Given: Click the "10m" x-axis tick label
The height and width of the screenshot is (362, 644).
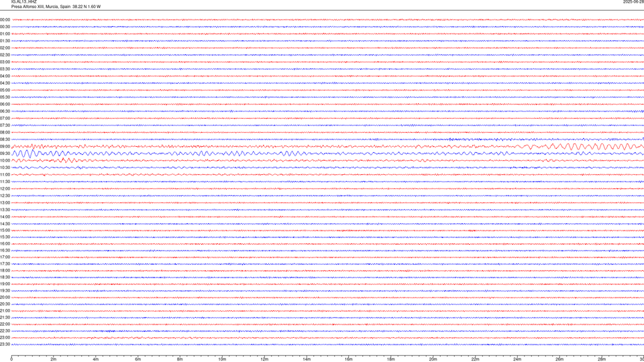Looking at the screenshot, I should click(x=222, y=359).
